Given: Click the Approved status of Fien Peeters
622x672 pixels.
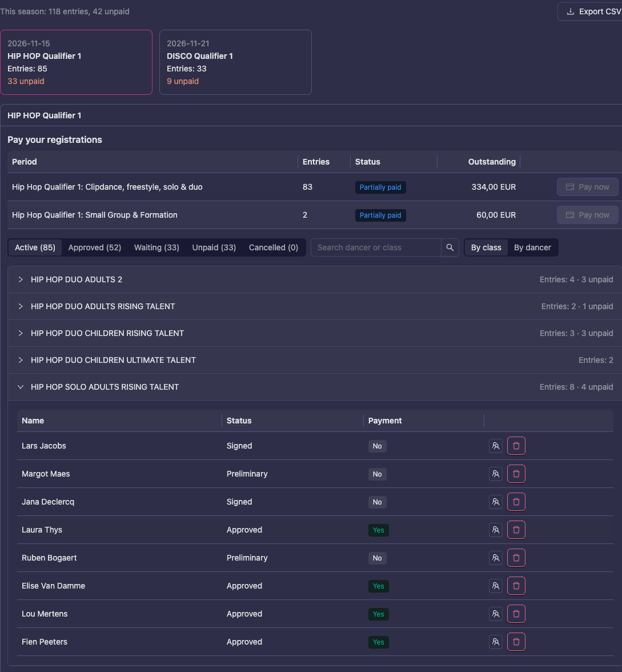Looking at the screenshot, I should click(244, 642).
